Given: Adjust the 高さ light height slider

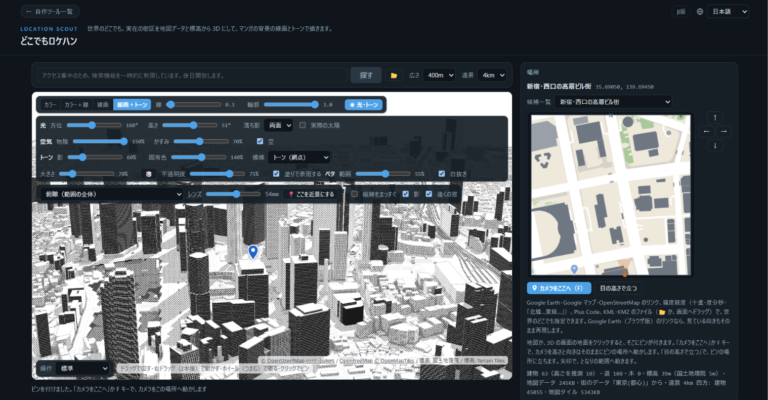Looking at the screenshot, I should coord(190,125).
